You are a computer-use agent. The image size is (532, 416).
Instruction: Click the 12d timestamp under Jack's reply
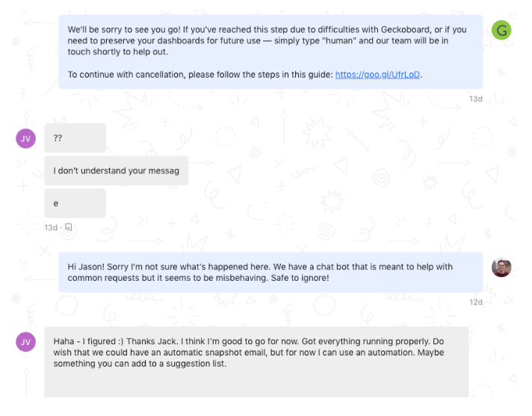(475, 302)
